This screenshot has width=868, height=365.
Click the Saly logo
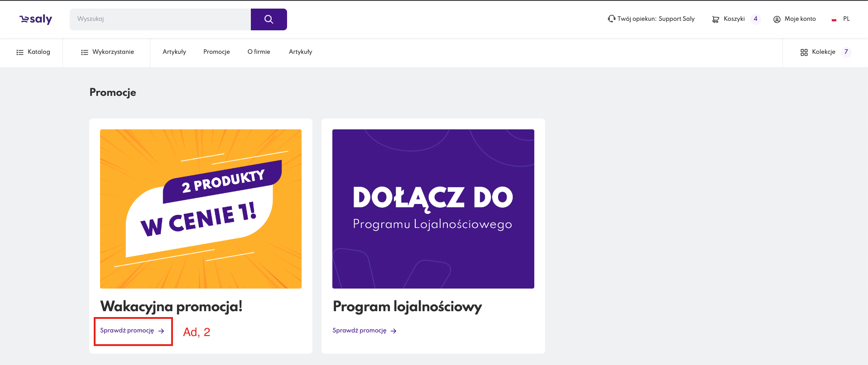click(36, 19)
